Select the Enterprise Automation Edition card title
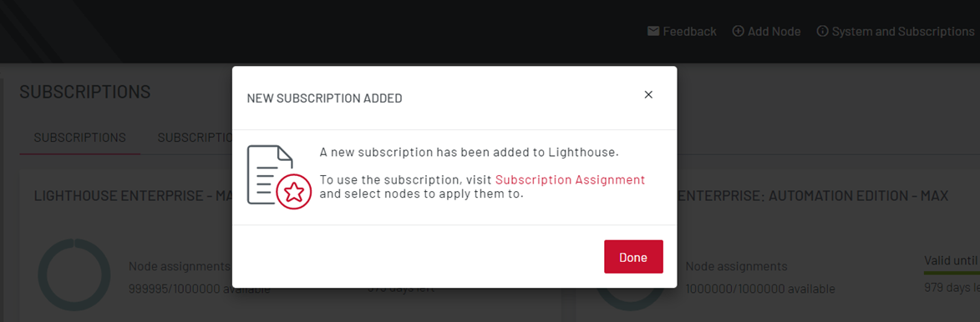The width and height of the screenshot is (980, 322). (813, 196)
